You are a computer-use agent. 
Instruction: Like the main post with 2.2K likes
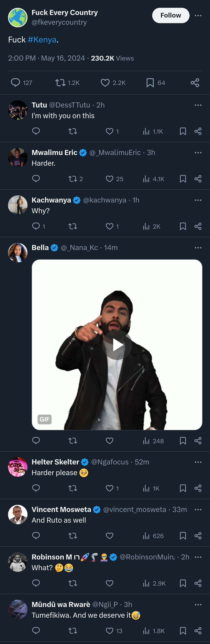pyautogui.click(x=105, y=83)
